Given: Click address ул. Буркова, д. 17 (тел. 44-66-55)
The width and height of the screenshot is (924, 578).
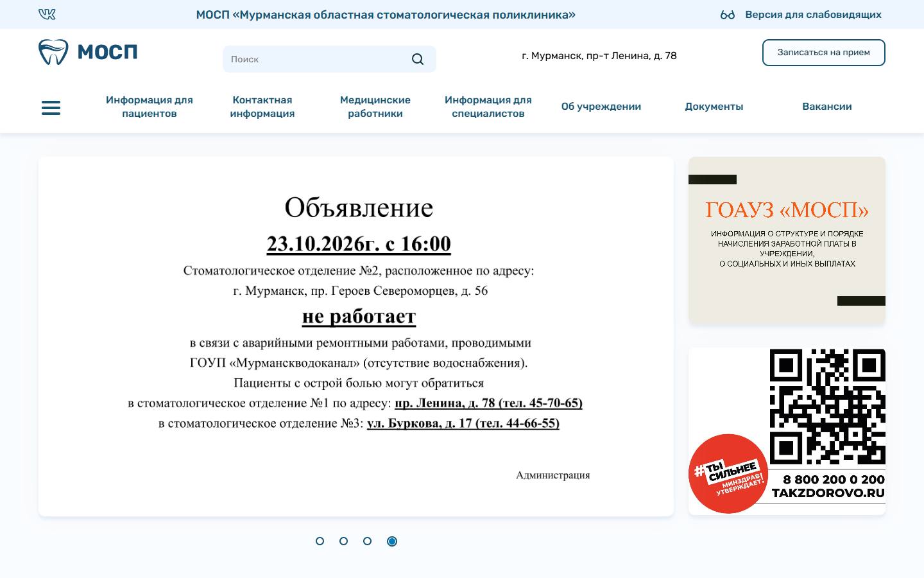Looking at the screenshot, I should [x=463, y=423].
